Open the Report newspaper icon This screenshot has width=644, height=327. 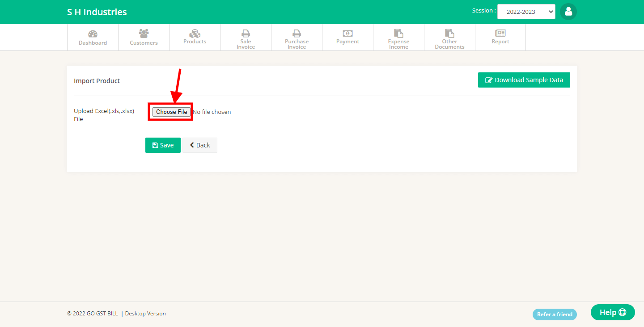[x=500, y=33]
